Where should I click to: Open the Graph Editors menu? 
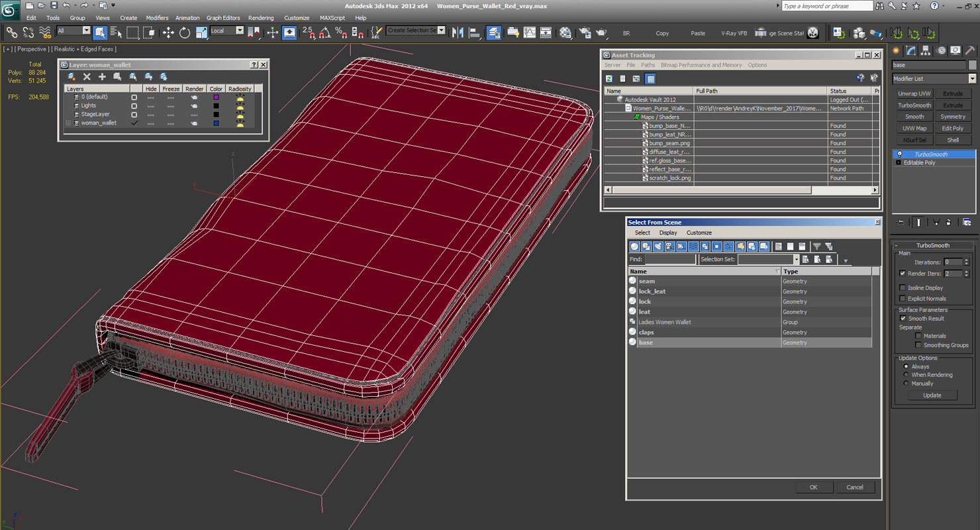(223, 18)
